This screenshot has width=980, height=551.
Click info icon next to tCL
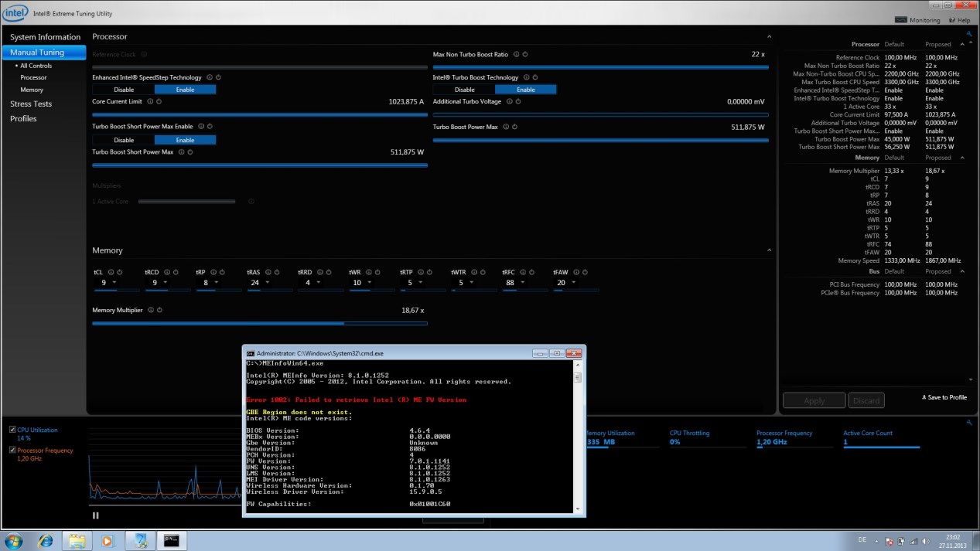[x=111, y=272]
